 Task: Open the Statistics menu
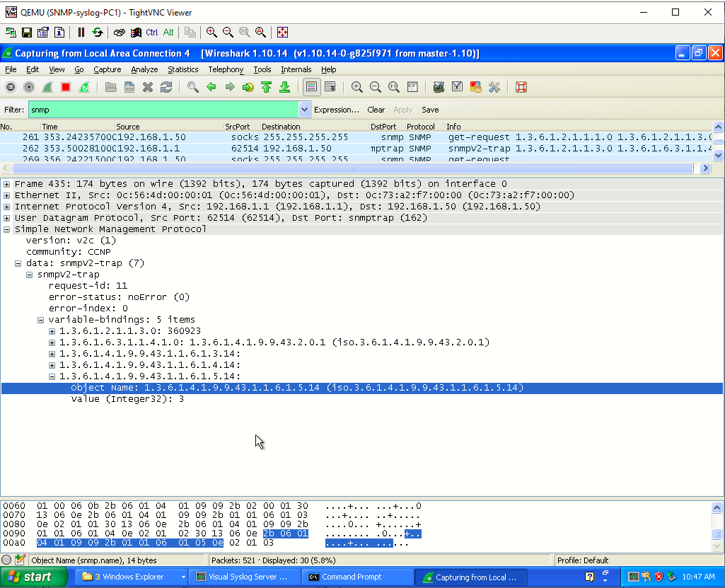click(x=182, y=69)
